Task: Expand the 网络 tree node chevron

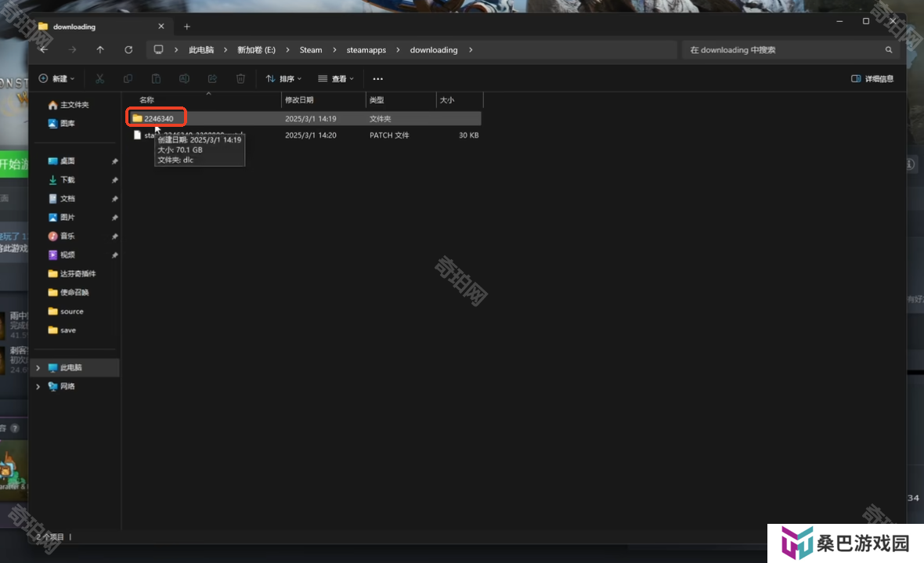Action: pos(38,387)
